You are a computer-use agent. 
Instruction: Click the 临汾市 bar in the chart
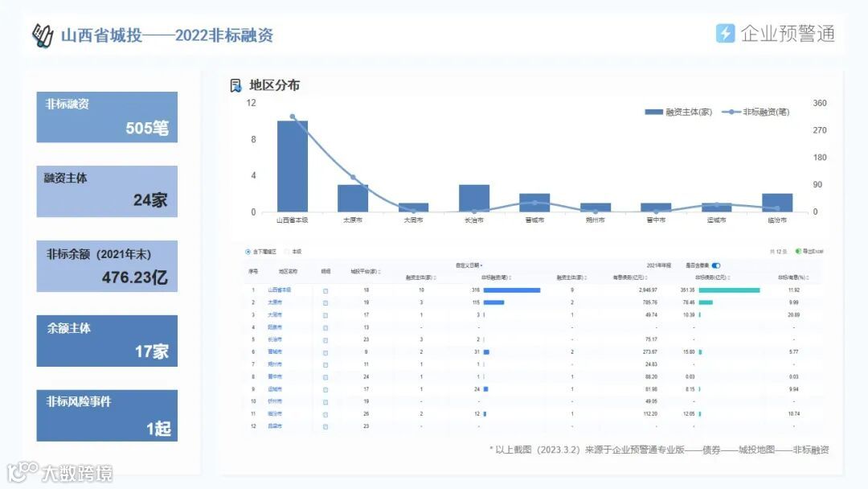pos(777,203)
